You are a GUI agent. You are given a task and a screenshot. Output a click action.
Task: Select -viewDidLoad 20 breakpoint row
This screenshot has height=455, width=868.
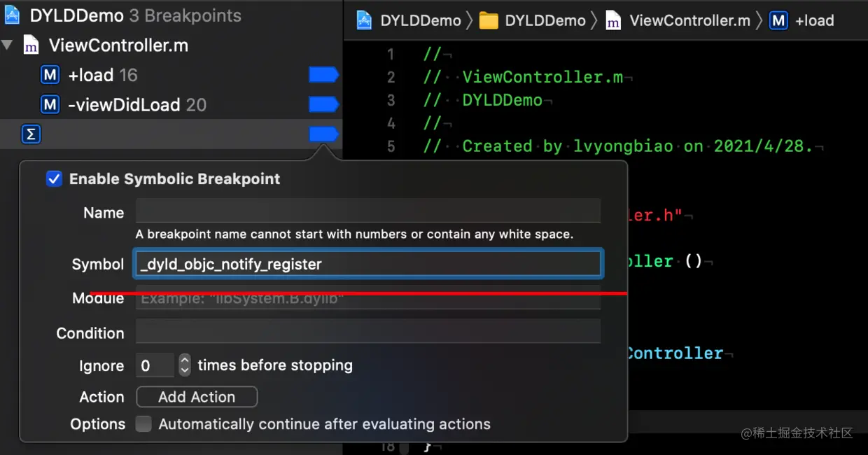(171, 105)
